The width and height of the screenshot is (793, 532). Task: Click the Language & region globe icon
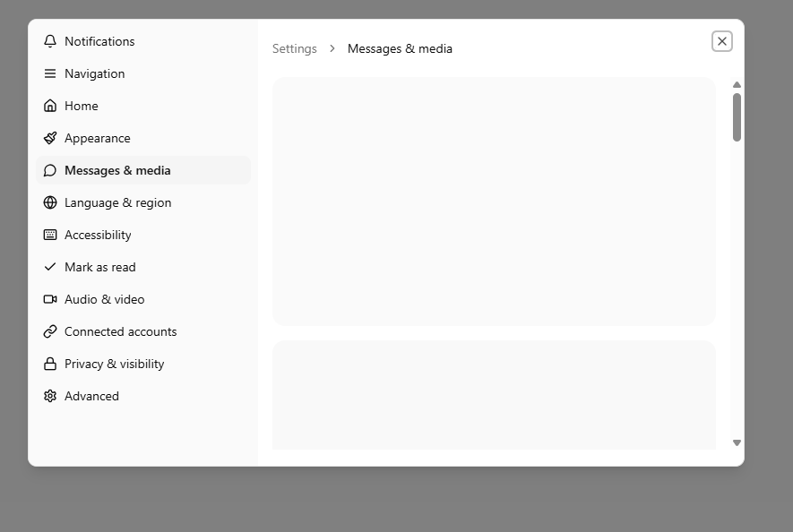click(50, 202)
